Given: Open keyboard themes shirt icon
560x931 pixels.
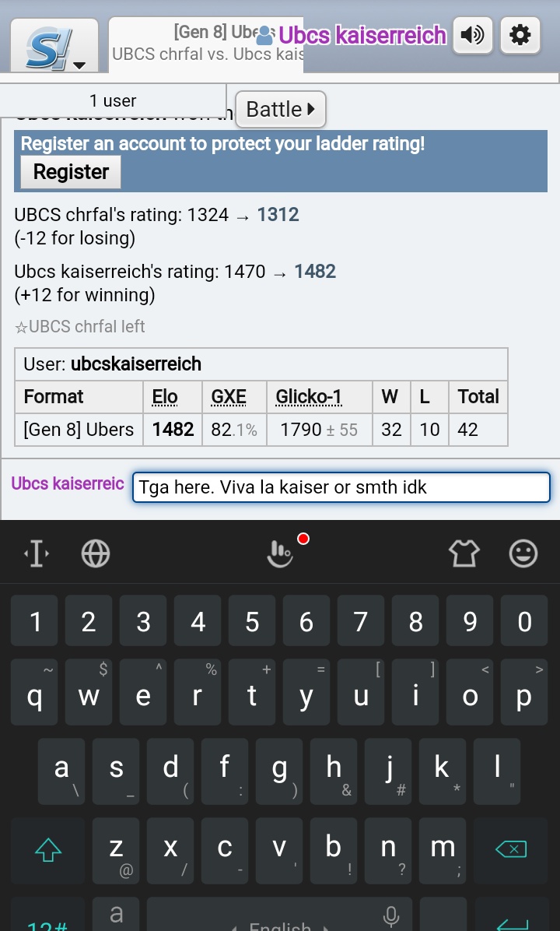Looking at the screenshot, I should click(x=464, y=553).
